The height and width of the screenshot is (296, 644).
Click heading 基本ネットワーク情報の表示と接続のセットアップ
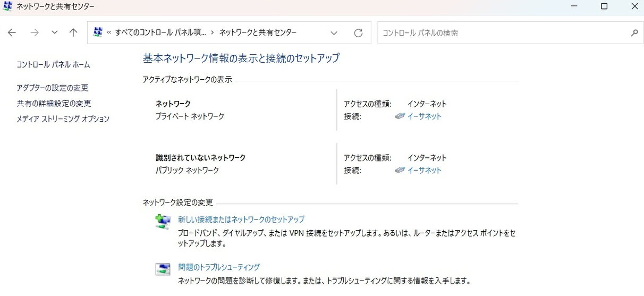241,58
